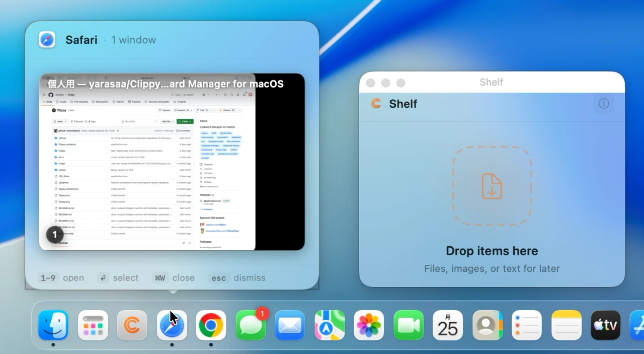Launch Apple TV from the Dock
The image size is (644, 354).
point(606,325)
